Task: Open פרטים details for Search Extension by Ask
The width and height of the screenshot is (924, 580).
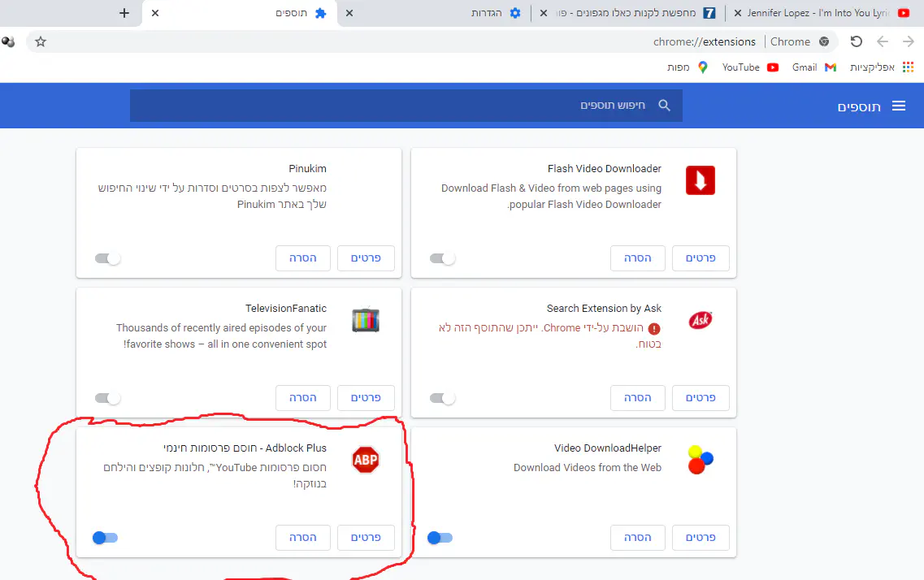Action: (x=696, y=398)
